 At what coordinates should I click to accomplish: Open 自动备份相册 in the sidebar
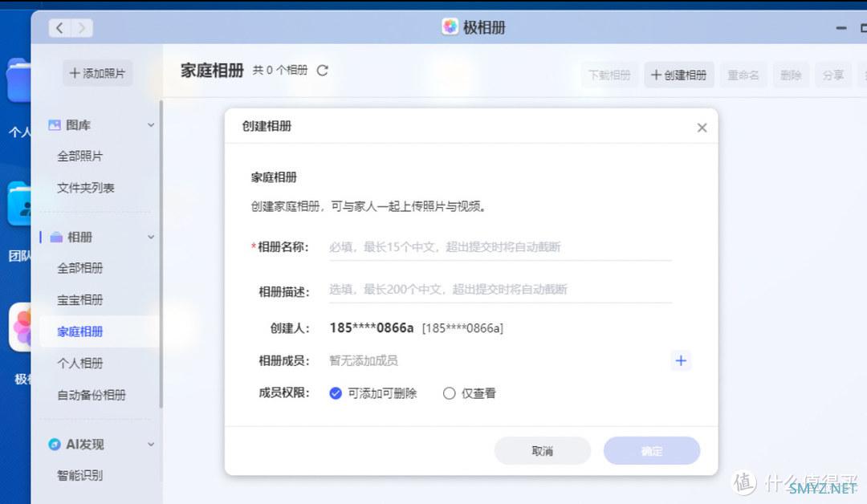point(92,395)
